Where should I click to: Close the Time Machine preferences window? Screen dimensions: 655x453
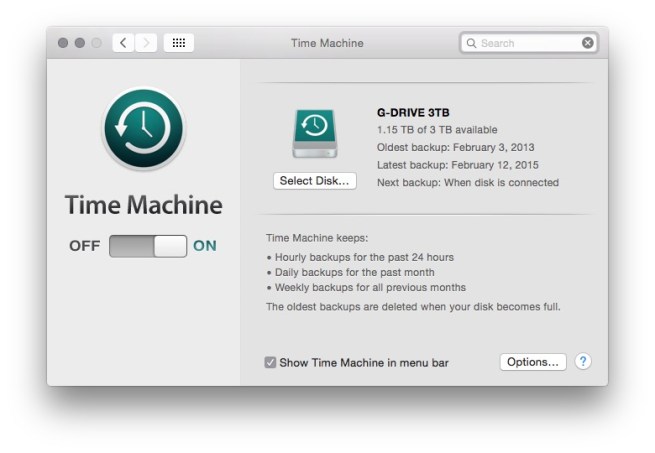click(63, 43)
